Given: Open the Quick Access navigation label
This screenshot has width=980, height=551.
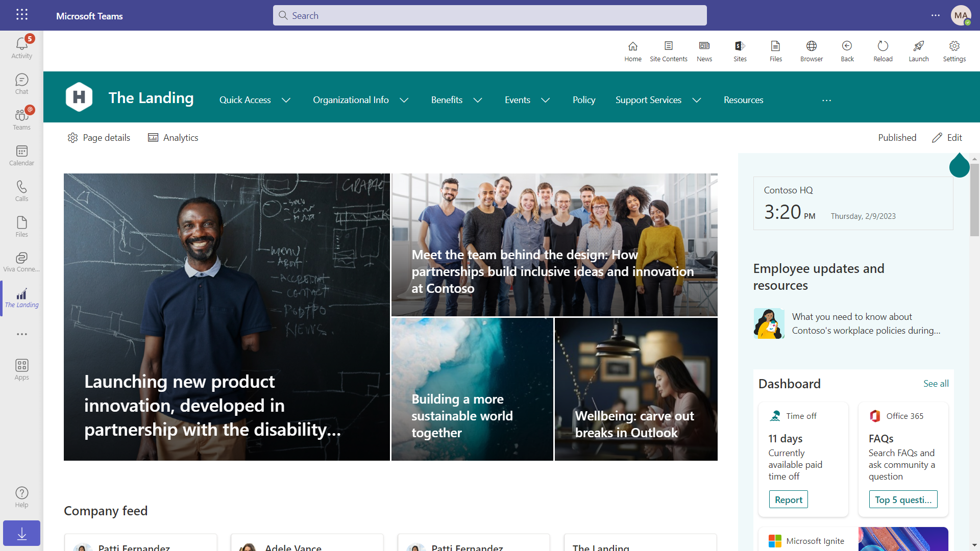Looking at the screenshot, I should (x=245, y=100).
